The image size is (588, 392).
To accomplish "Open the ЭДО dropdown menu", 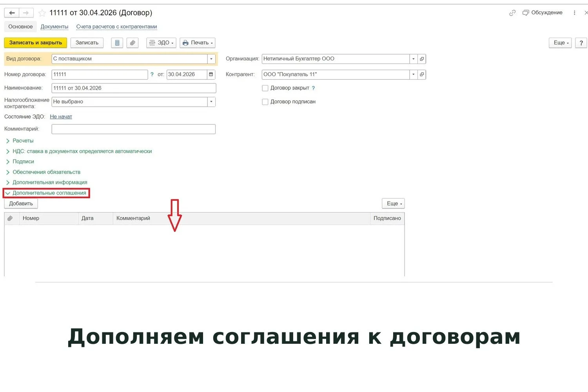I will coord(161,43).
